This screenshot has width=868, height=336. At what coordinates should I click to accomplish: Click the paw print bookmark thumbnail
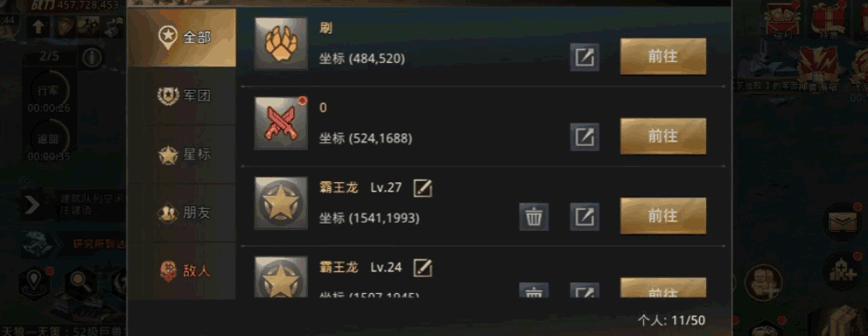pos(280,44)
